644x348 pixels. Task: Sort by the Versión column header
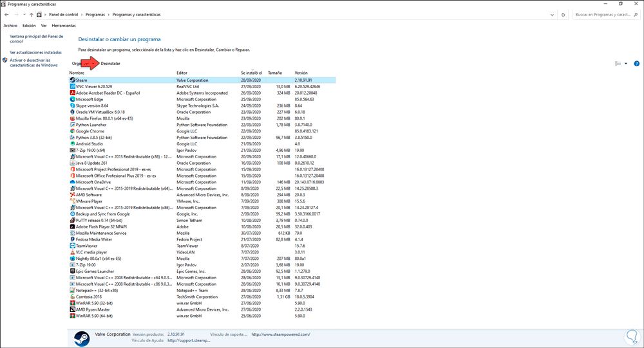click(x=301, y=73)
